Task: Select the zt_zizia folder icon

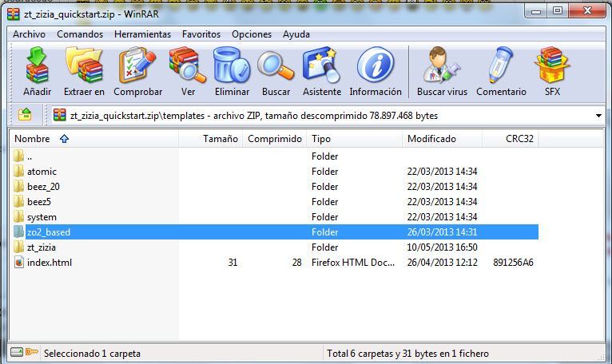Action: [18, 247]
